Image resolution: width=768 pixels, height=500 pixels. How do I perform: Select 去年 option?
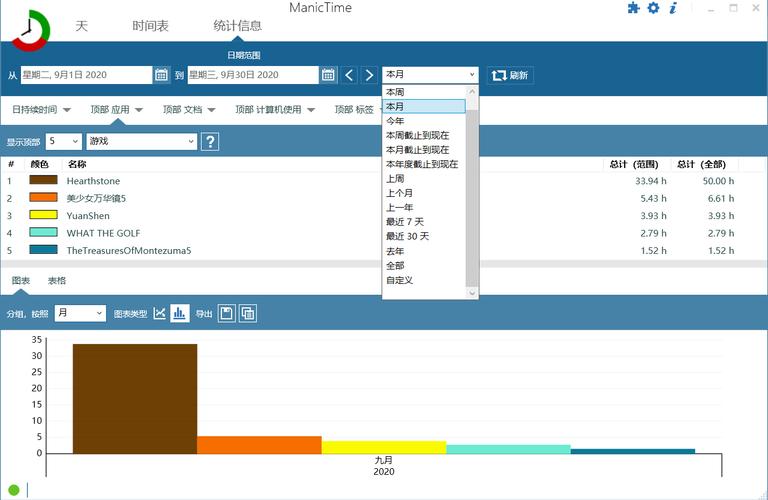click(x=424, y=251)
